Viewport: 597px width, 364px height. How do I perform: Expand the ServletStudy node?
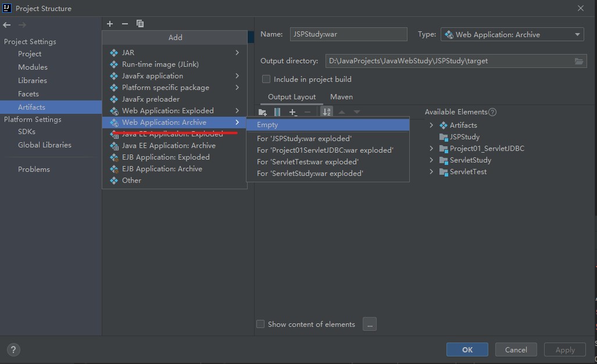pos(431,160)
